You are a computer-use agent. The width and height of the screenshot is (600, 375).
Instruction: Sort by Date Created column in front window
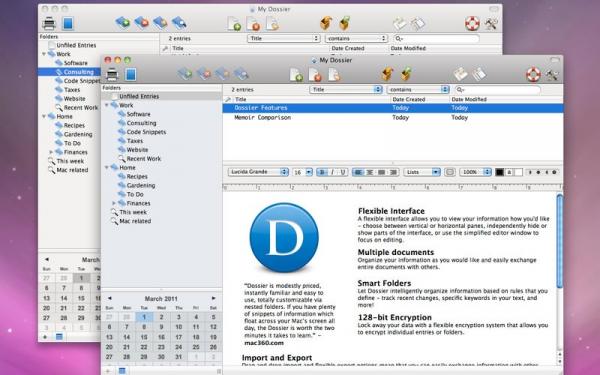click(419, 99)
